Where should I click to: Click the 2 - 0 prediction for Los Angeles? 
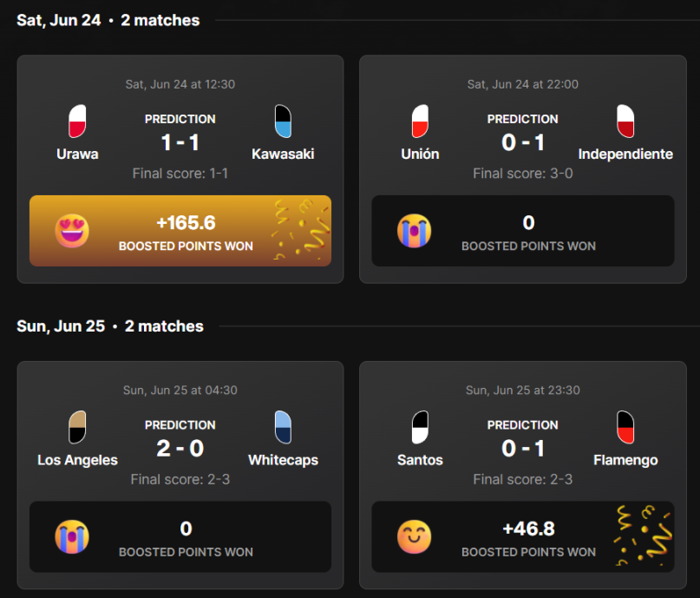180,449
